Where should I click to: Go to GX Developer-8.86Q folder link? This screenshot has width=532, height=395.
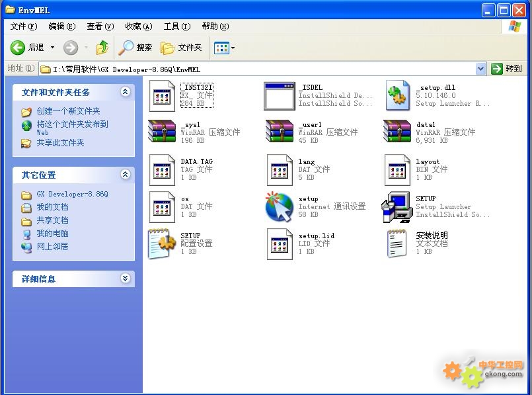72,195
